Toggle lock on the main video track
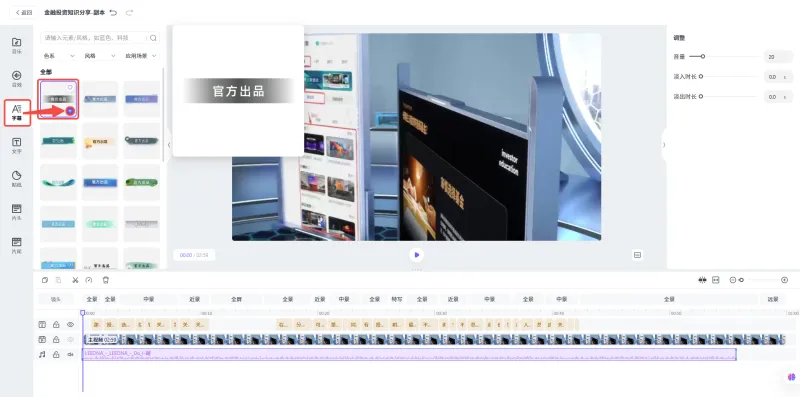 click(56, 339)
